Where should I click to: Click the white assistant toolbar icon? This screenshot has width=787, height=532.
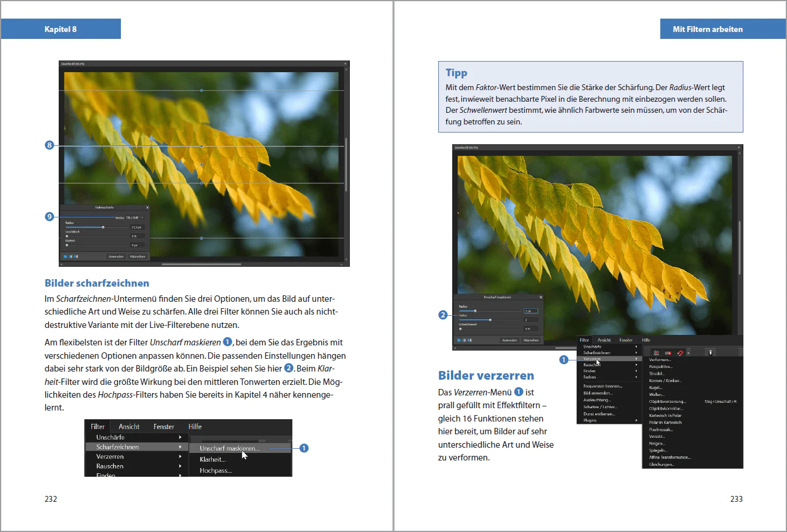tap(710, 352)
